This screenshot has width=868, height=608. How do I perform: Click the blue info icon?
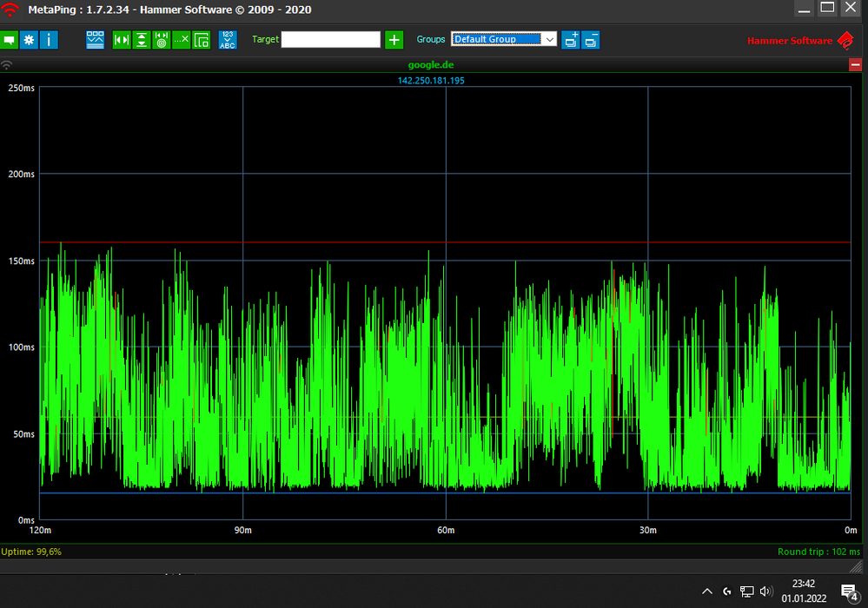(49, 40)
